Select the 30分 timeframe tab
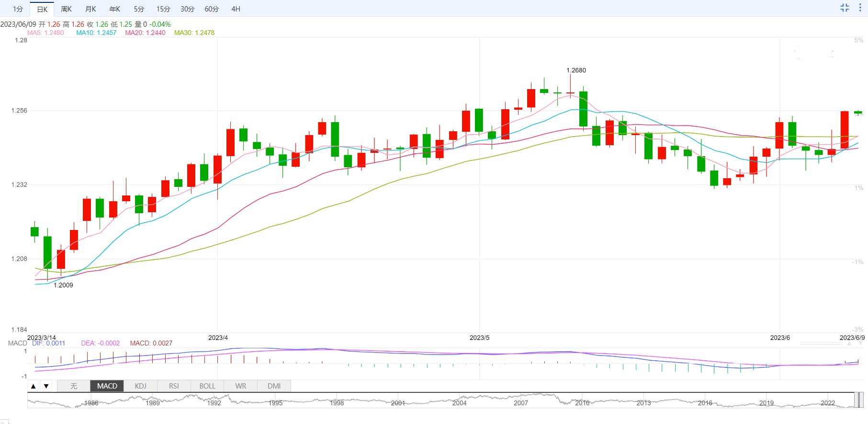The height and width of the screenshot is (424, 868). click(x=187, y=9)
